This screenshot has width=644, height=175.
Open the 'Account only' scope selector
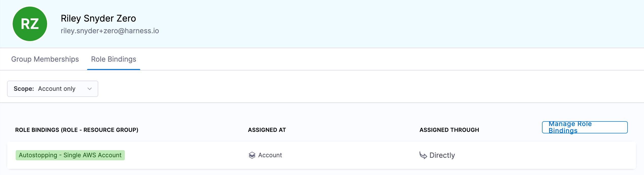coord(57,89)
